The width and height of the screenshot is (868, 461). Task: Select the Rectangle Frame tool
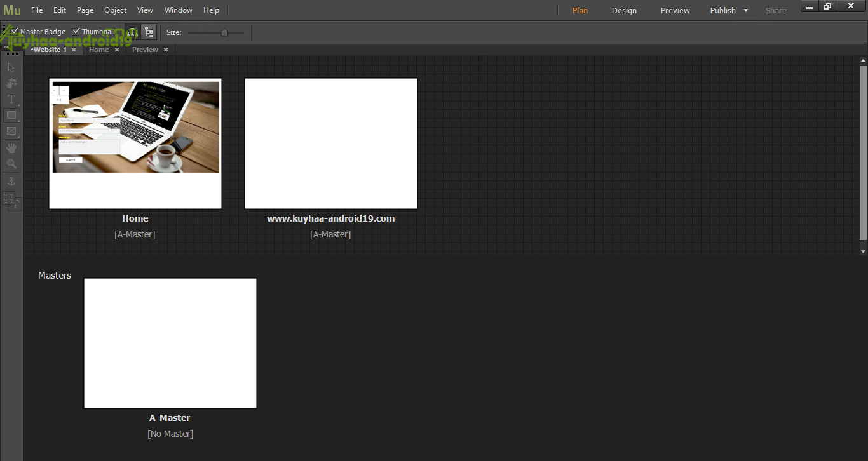pos(11,131)
